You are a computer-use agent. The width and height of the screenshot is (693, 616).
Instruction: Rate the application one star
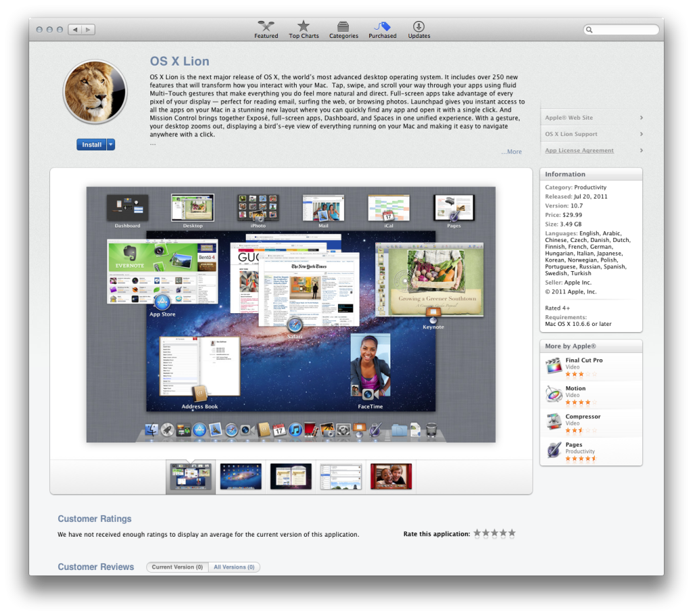(x=477, y=533)
